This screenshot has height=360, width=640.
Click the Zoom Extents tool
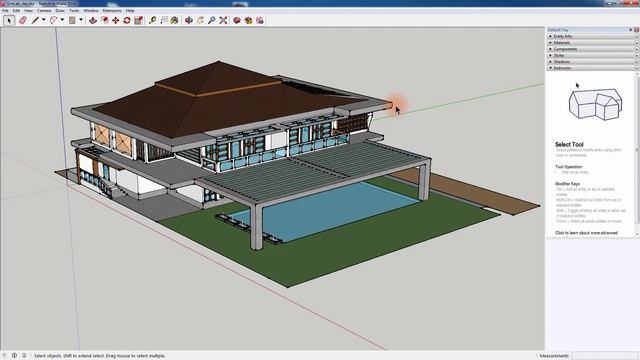click(223, 20)
